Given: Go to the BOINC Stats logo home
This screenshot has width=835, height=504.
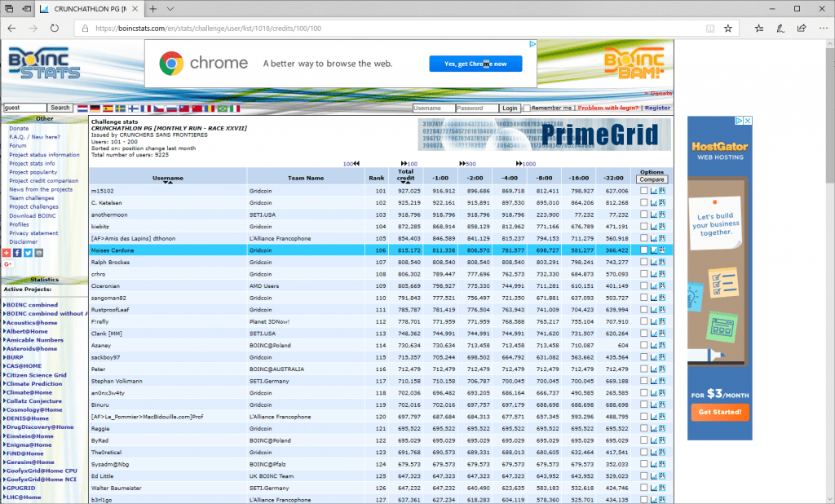Looking at the screenshot, I should (x=44, y=64).
